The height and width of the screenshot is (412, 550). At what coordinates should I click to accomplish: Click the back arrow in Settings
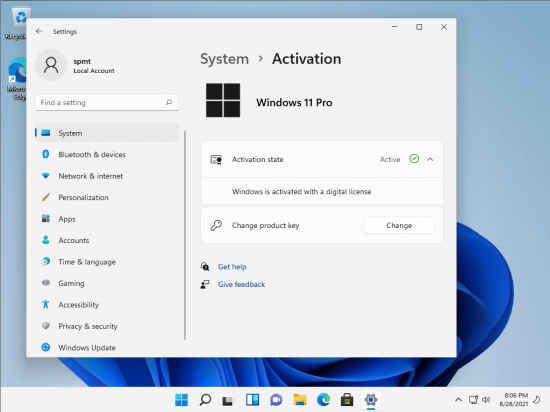[39, 31]
